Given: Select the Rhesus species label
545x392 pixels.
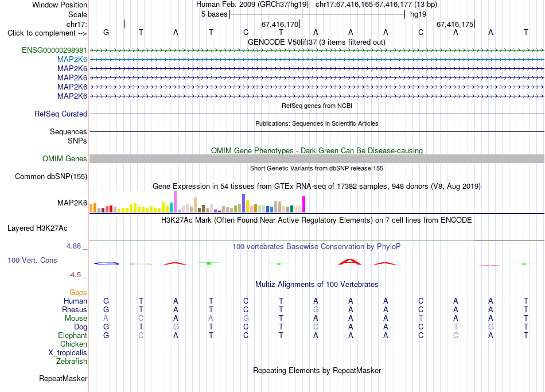Looking at the screenshot, I should click(x=75, y=309).
